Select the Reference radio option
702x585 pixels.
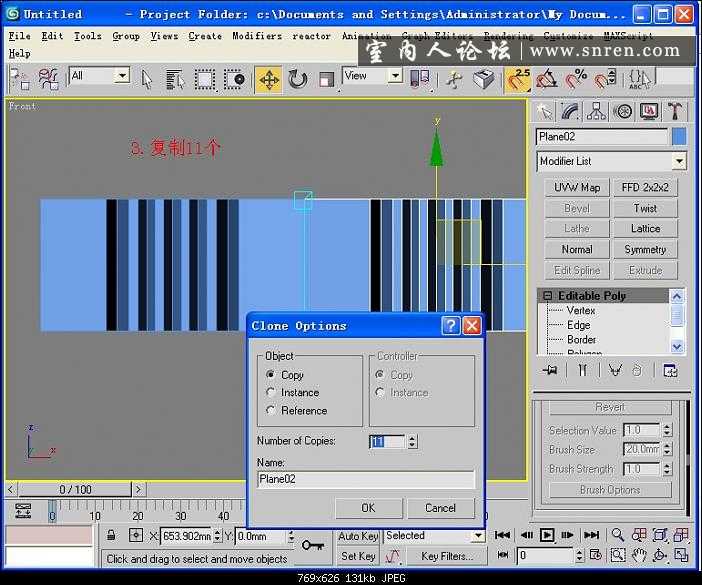coord(271,411)
